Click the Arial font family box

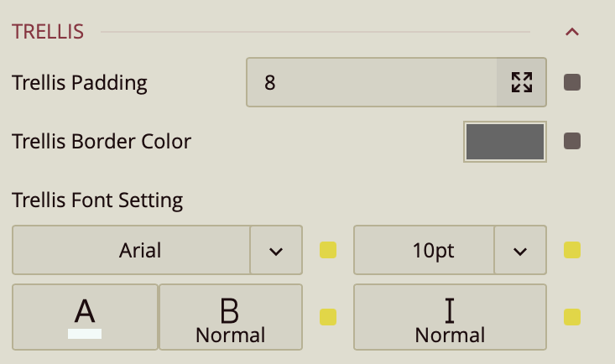132,250
